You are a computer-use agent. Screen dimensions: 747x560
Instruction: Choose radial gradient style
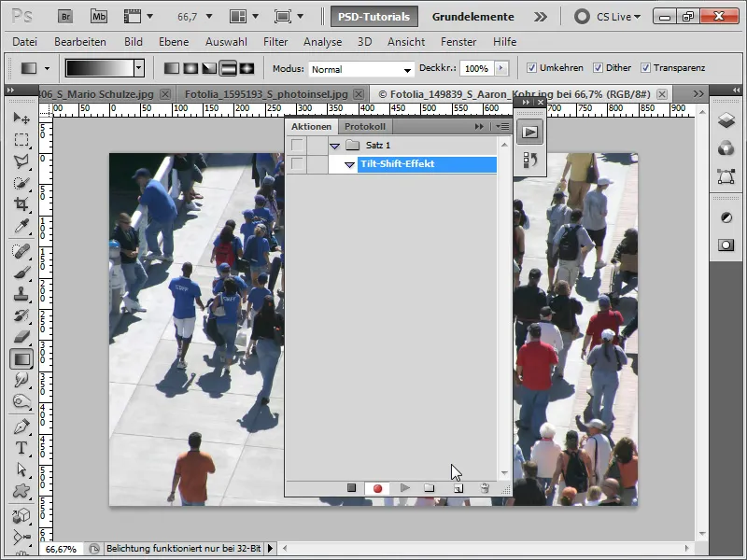click(190, 68)
